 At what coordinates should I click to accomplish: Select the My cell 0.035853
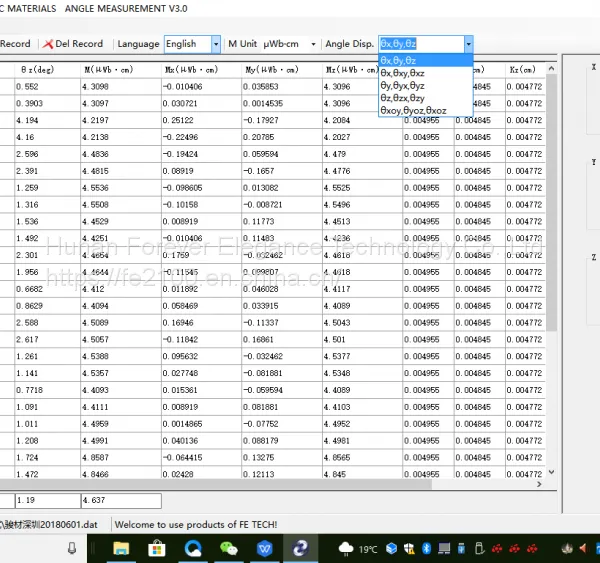coord(282,87)
